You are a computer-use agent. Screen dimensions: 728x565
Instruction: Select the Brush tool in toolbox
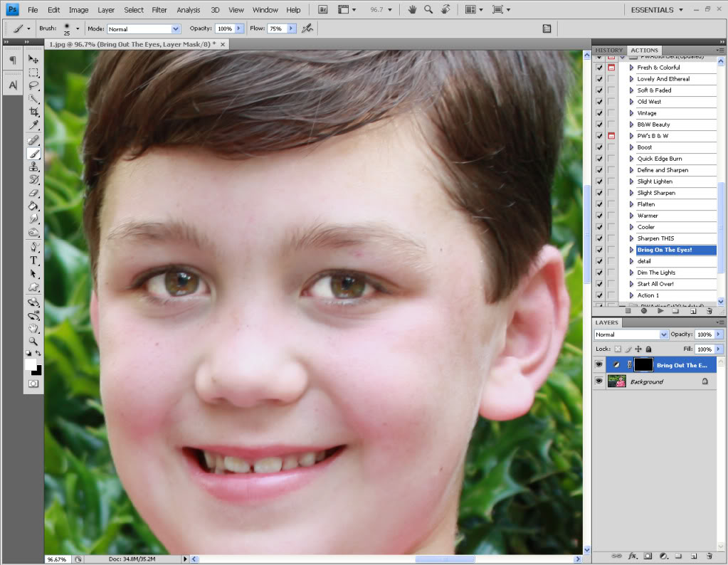click(x=33, y=154)
